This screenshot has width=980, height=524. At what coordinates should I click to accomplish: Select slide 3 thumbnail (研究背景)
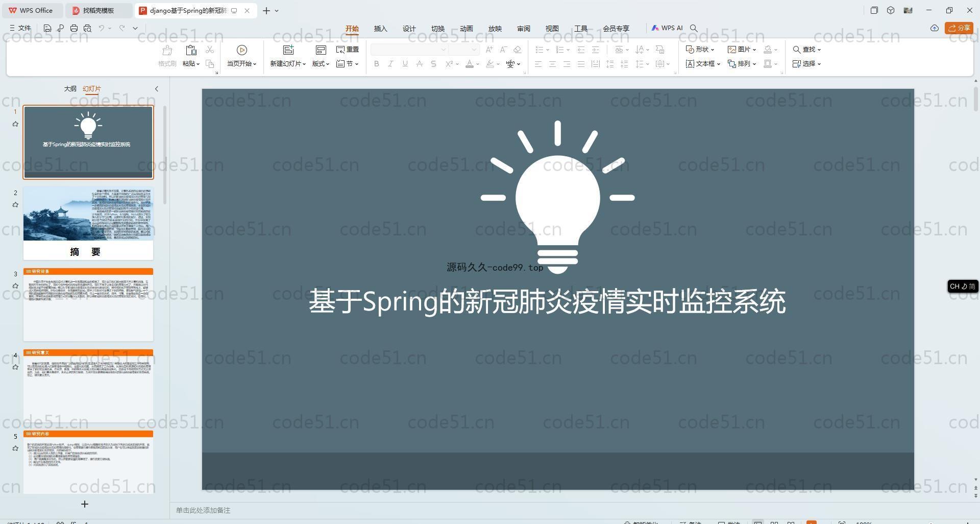(x=88, y=304)
